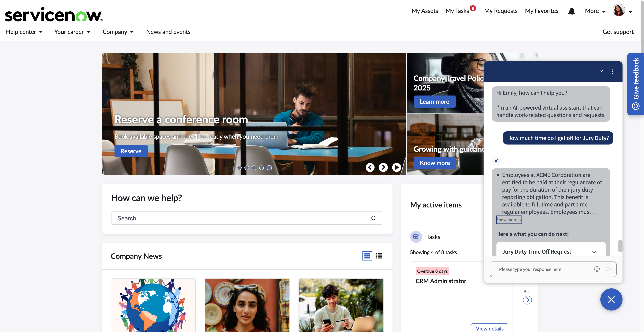Click the emoji icon in chat input
This screenshot has height=332, width=644.
pos(597,269)
